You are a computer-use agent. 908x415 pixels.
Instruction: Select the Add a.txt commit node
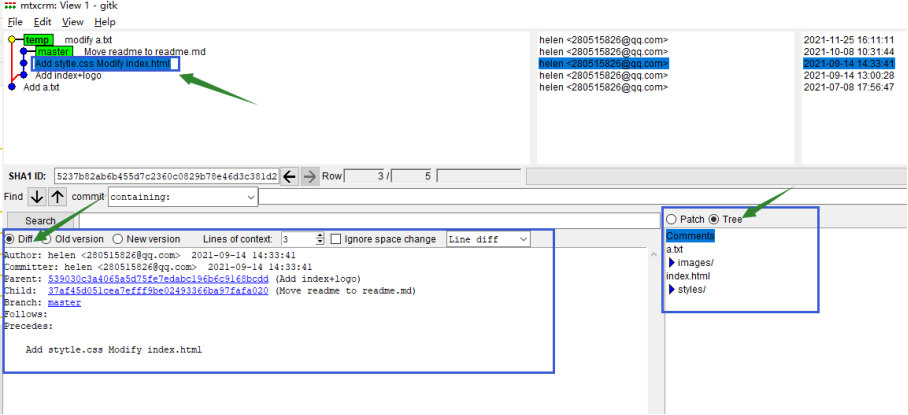tap(12, 87)
